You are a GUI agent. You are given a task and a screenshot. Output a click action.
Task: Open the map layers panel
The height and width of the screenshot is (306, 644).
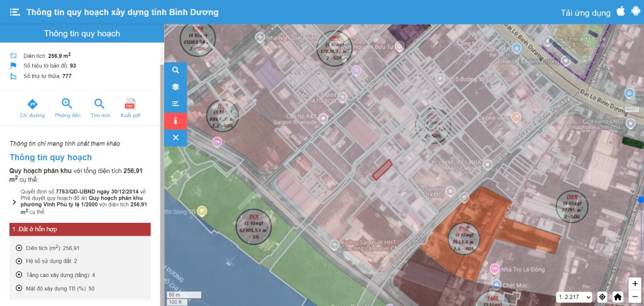click(x=175, y=87)
